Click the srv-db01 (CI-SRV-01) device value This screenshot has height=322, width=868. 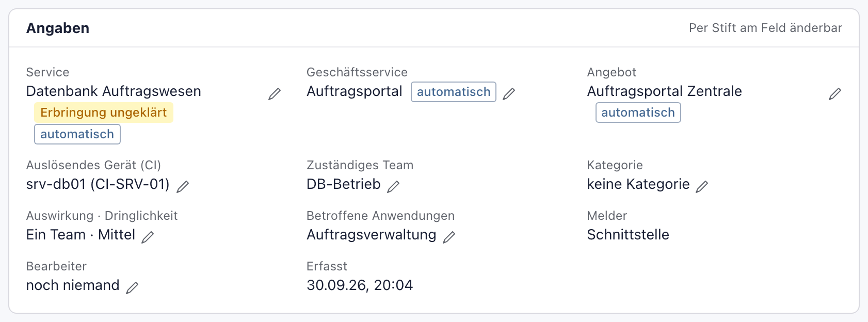click(x=98, y=184)
